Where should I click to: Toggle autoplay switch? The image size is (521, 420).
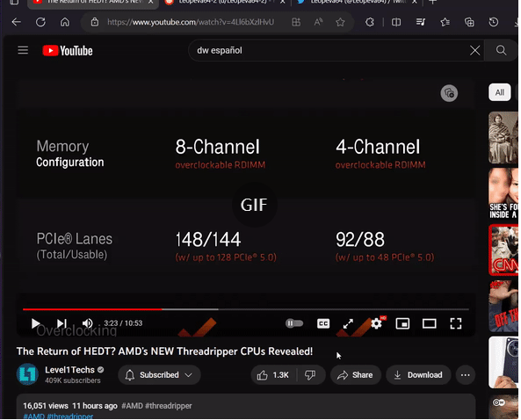(x=294, y=323)
